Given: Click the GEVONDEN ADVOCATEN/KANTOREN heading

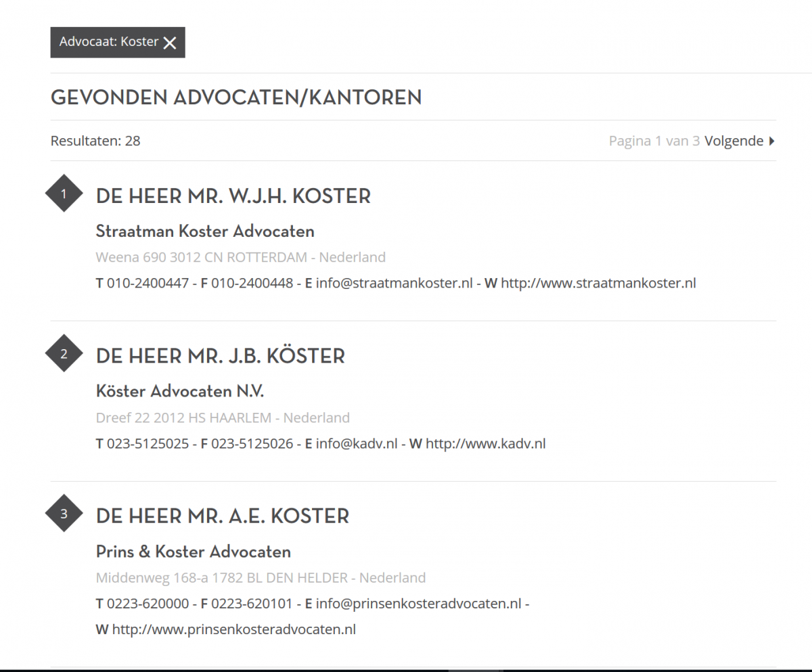Looking at the screenshot, I should point(236,97).
